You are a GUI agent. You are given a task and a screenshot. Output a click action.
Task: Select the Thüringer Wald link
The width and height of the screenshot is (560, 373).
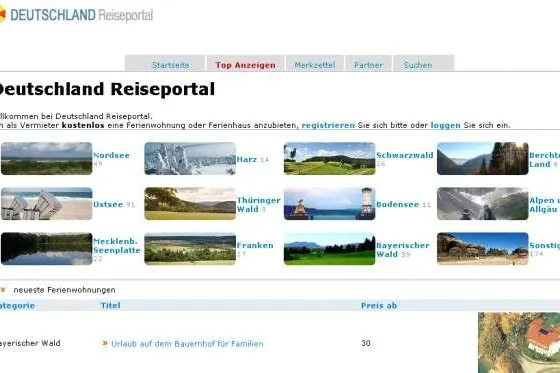[x=259, y=205]
